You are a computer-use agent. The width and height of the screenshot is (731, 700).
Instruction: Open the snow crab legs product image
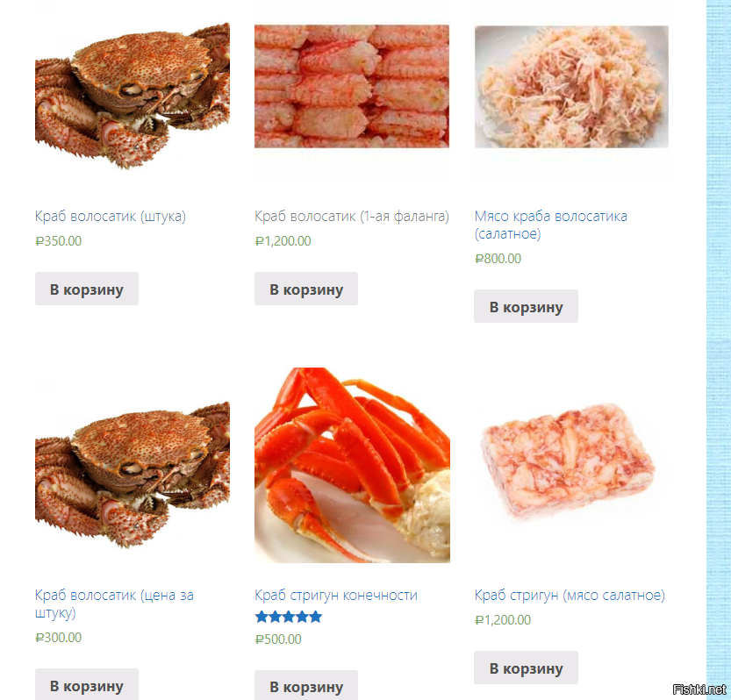tap(352, 465)
